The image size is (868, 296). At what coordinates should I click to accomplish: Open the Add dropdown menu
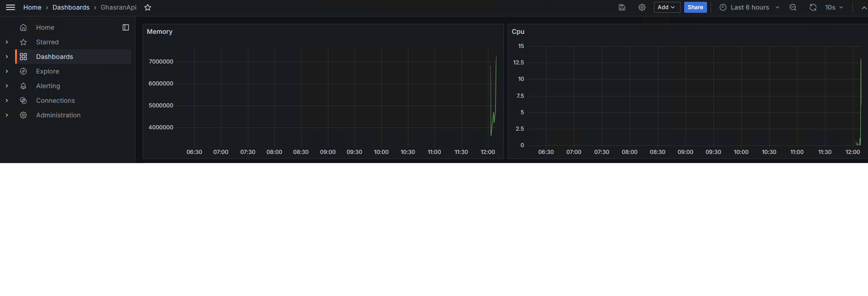pyautogui.click(x=667, y=7)
